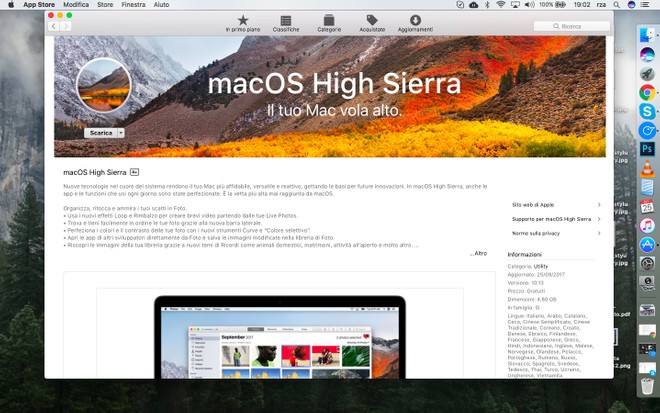The height and width of the screenshot is (413, 660).
Task: Expand the dropdown arrow beside Scarica
Action: [121, 132]
